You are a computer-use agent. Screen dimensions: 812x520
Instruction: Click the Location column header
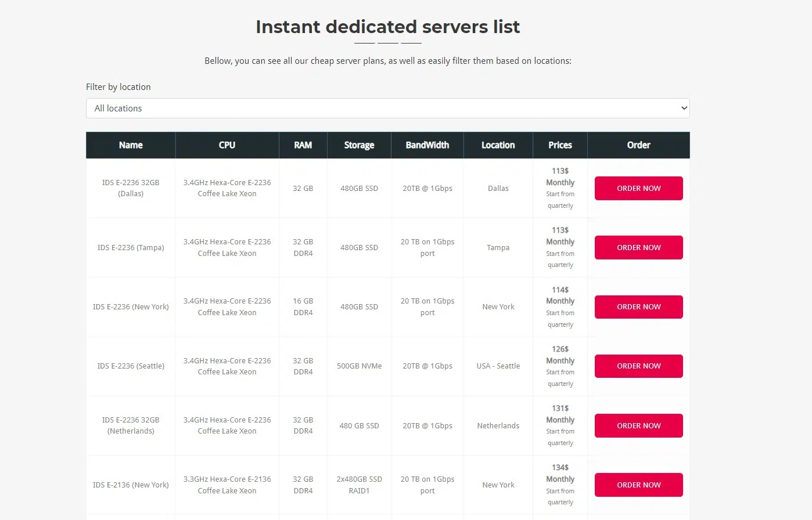[498, 145]
